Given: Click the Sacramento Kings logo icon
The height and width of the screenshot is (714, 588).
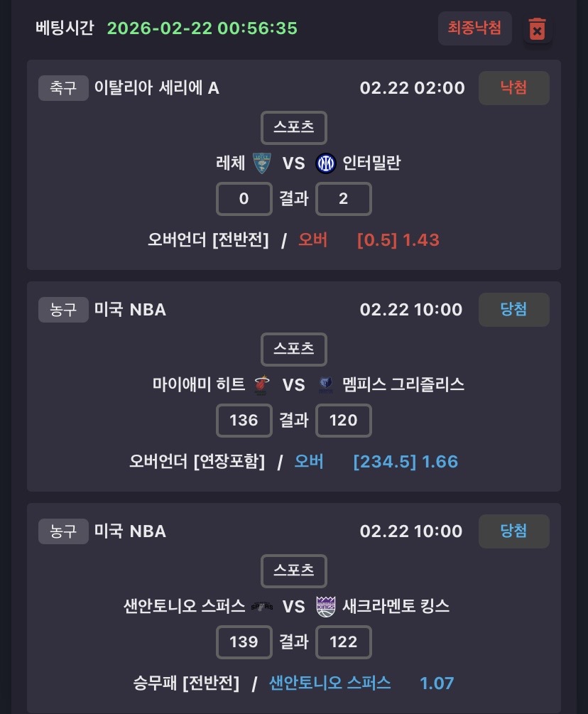Looking at the screenshot, I should [325, 607].
